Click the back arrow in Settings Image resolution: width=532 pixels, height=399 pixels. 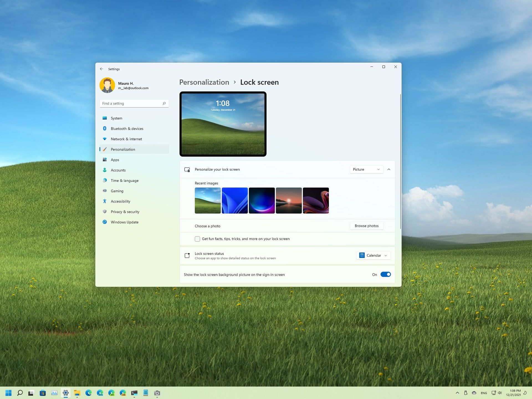[x=101, y=69]
